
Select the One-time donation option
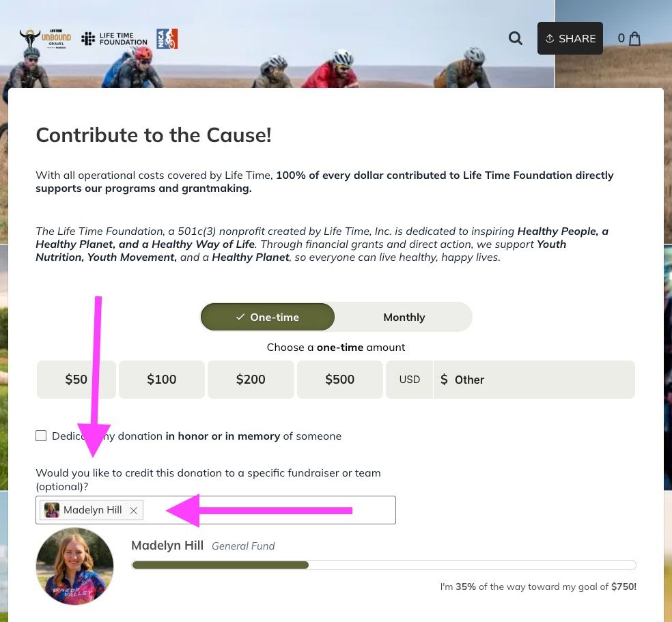268,317
